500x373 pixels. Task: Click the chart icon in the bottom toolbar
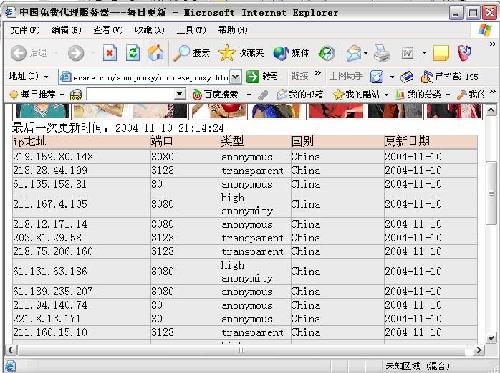[x=400, y=95]
